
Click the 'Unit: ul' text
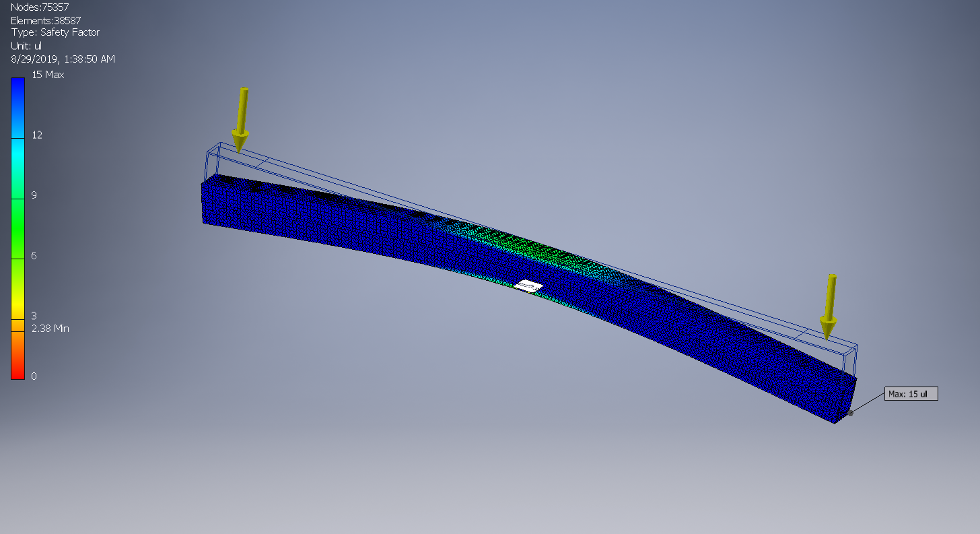tap(26, 46)
